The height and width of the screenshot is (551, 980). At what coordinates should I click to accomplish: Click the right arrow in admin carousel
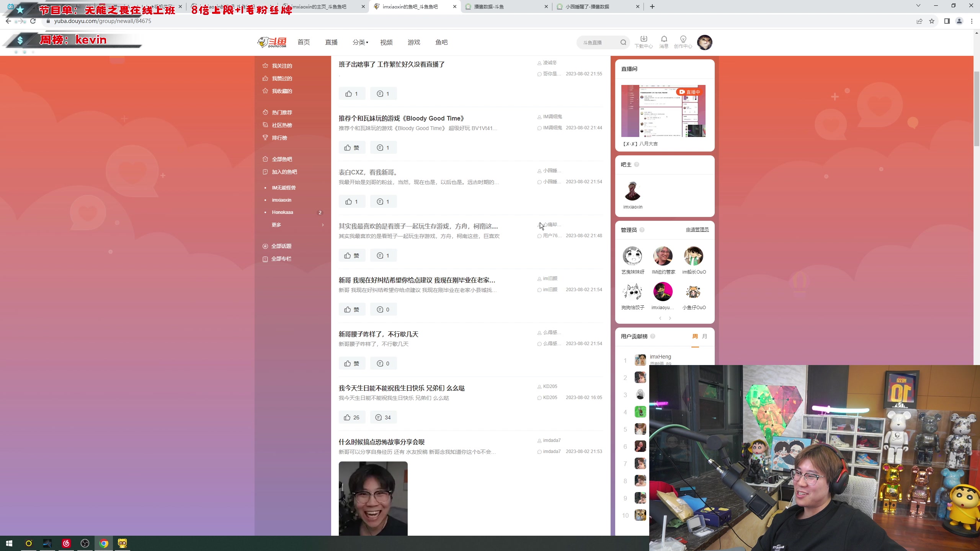pyautogui.click(x=670, y=318)
